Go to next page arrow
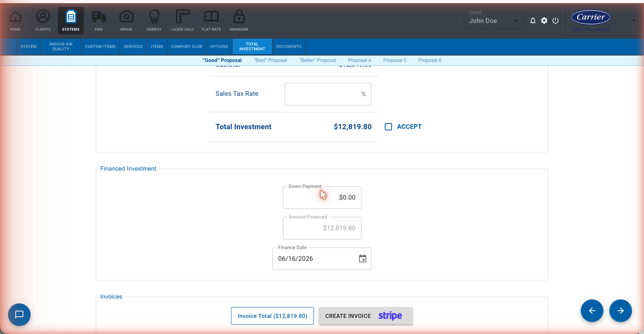Screen dimensions: 644x334 point(621,311)
